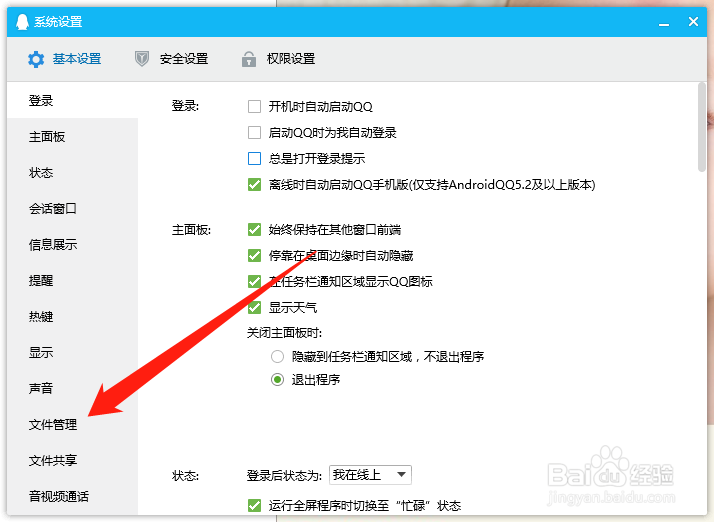714x522 pixels.
Task: Select 文件共享 in the sidebar
Action: (72, 461)
